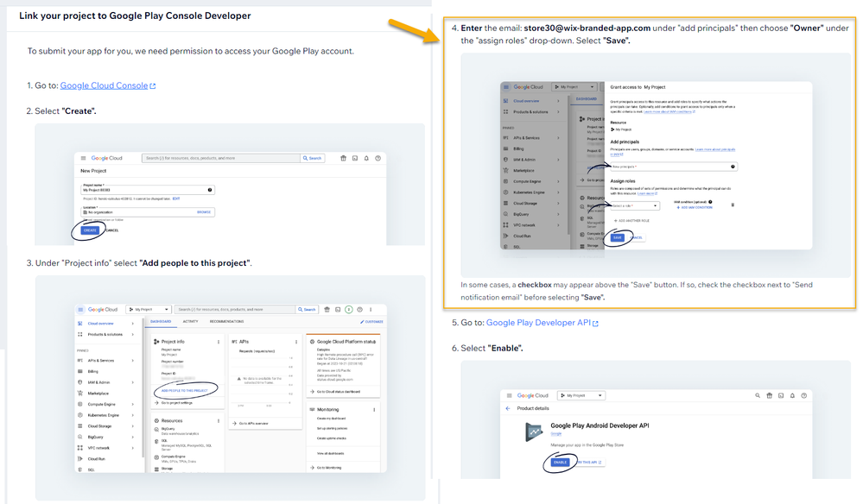Click the hamburger menu in Developer API image

pyautogui.click(x=509, y=396)
